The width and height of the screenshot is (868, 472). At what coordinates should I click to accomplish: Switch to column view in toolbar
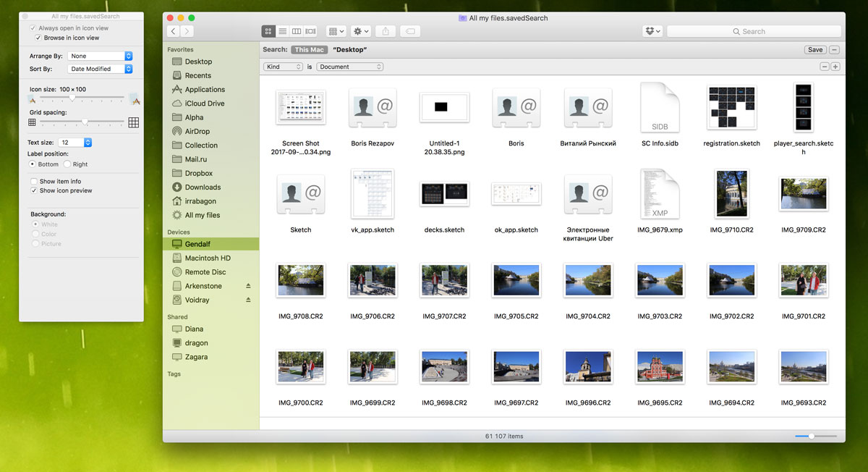(297, 31)
